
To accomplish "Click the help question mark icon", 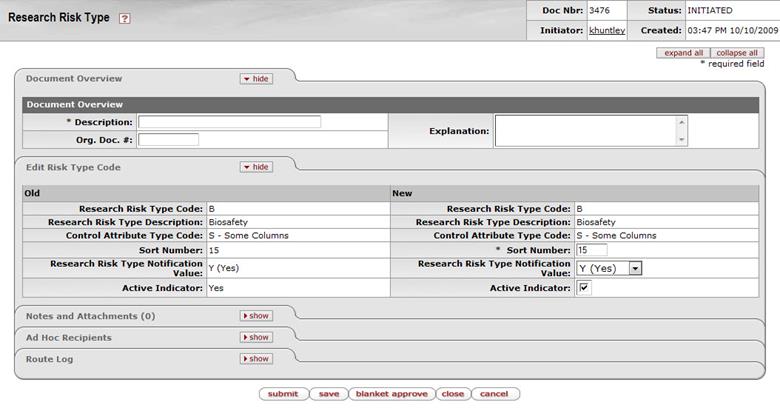I will point(124,18).
